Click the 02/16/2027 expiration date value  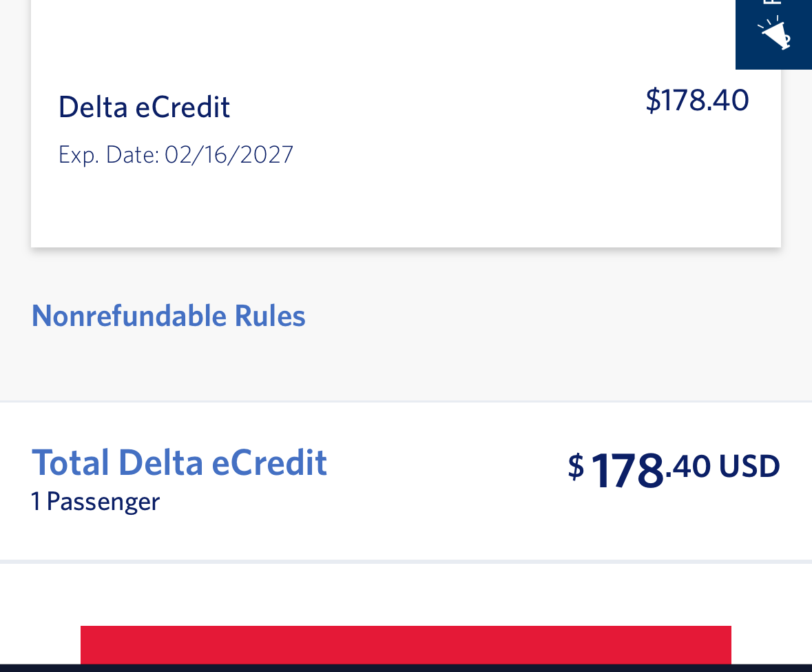click(x=229, y=154)
